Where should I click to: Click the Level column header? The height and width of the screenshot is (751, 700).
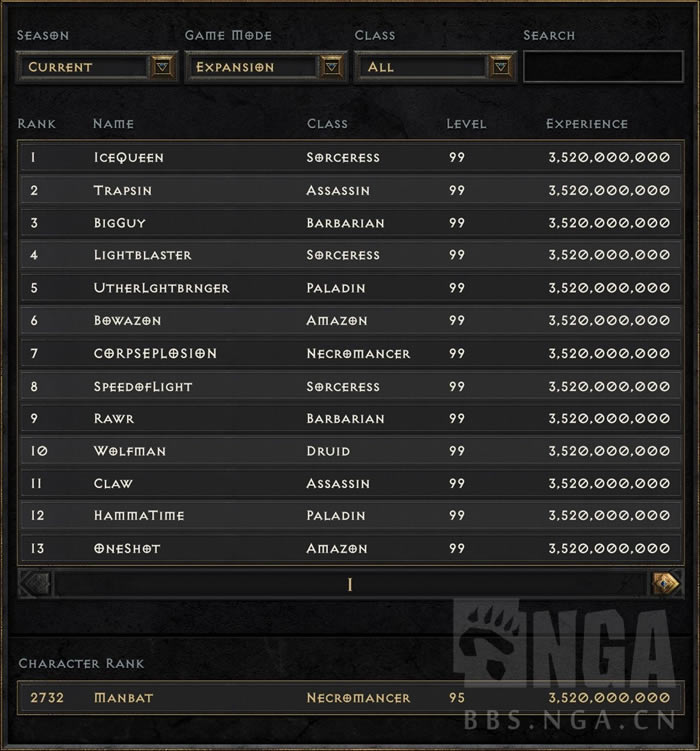pos(466,124)
